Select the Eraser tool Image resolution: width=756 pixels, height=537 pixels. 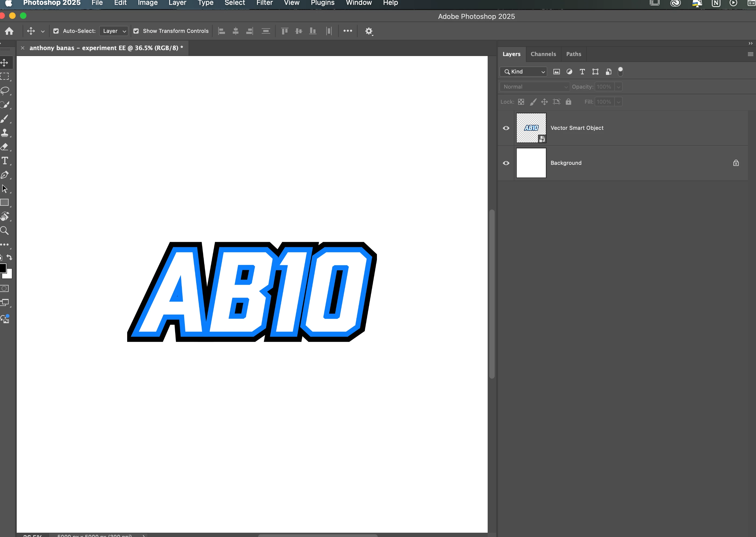click(x=5, y=147)
